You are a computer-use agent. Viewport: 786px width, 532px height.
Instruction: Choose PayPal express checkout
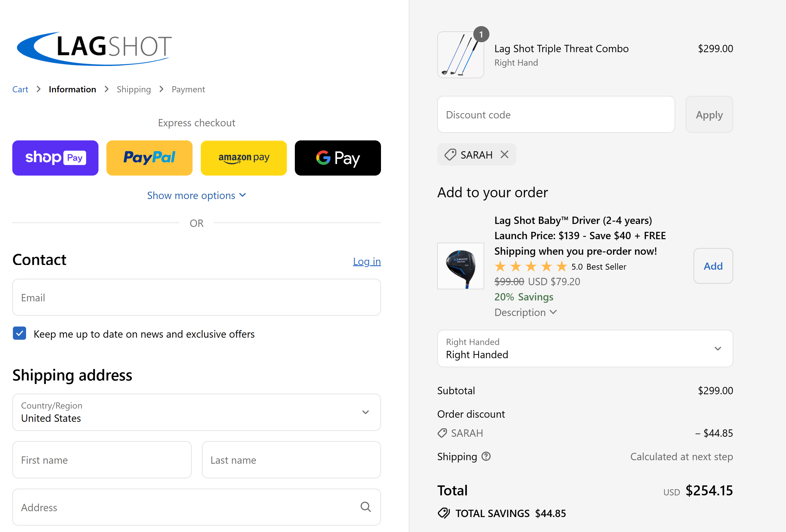[x=149, y=158]
